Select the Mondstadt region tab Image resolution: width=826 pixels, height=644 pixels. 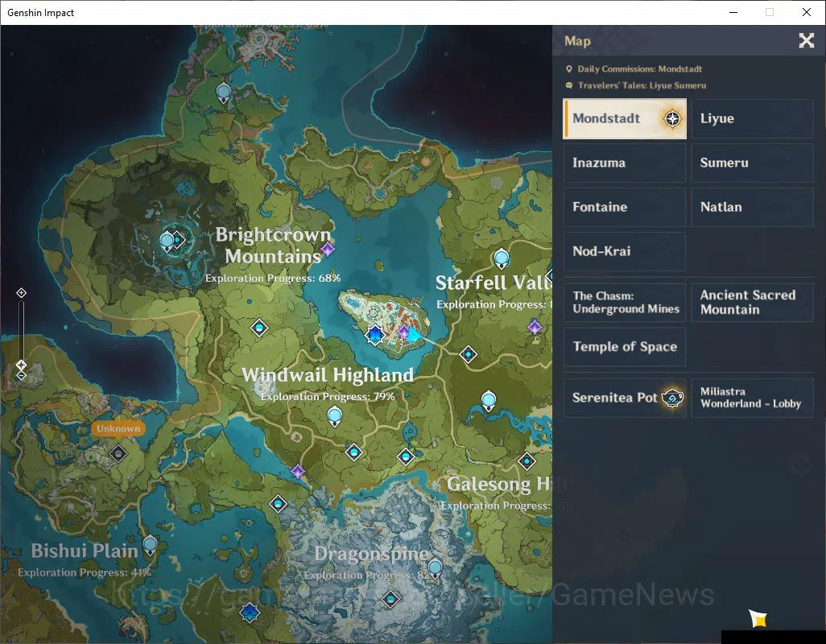pos(625,118)
